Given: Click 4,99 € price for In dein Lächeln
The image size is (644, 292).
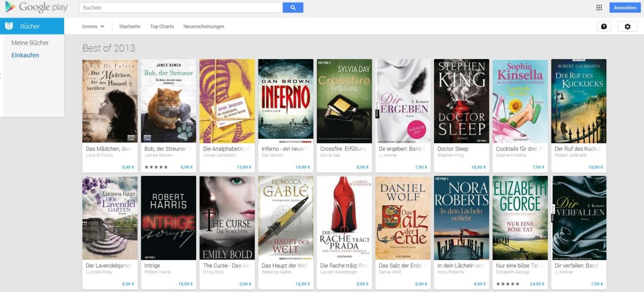Looking at the screenshot, I should [479, 284].
